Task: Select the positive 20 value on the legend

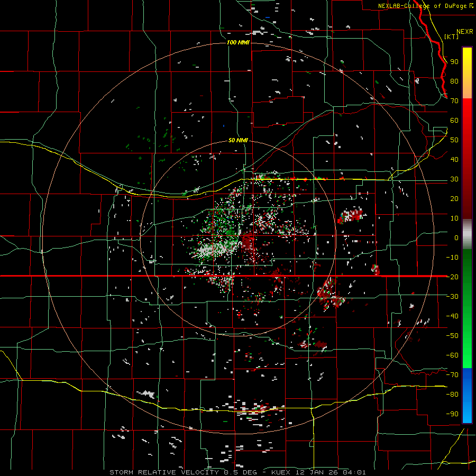Action: (454, 198)
